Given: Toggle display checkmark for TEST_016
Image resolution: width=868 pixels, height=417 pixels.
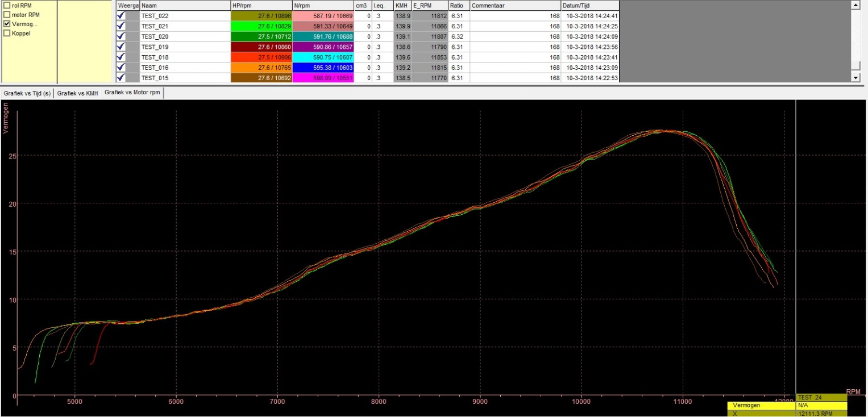Looking at the screenshot, I should [x=121, y=67].
